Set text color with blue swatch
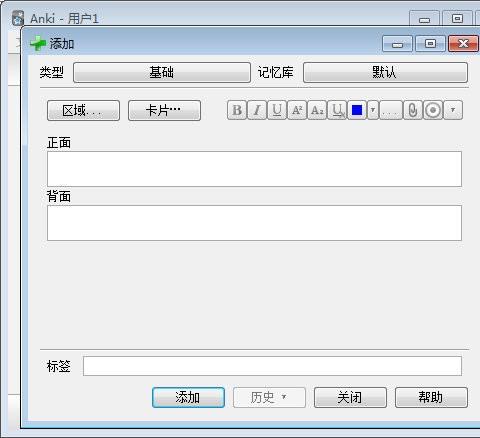Image resolution: width=480 pixels, height=438 pixels. (x=357, y=110)
